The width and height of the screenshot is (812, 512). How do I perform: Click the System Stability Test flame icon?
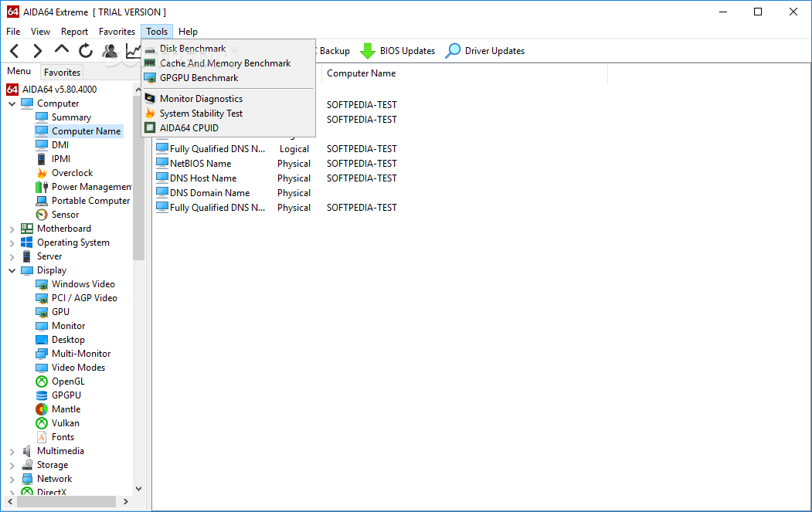[150, 114]
